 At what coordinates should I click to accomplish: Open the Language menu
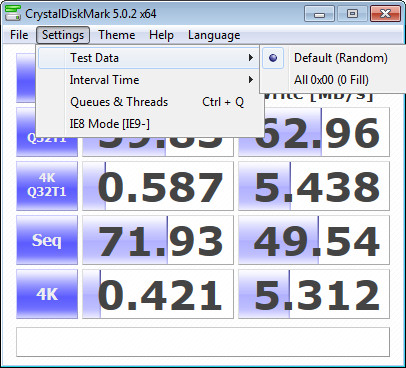click(214, 35)
